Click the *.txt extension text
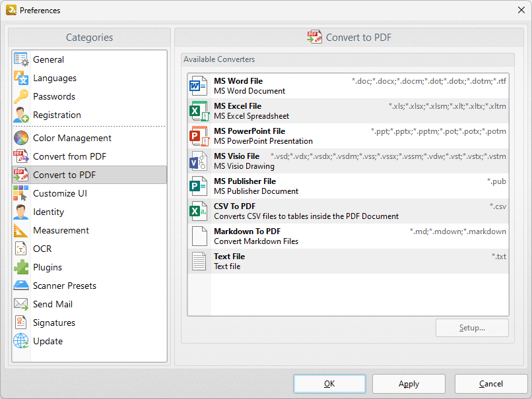The width and height of the screenshot is (532, 399). pyautogui.click(x=499, y=257)
